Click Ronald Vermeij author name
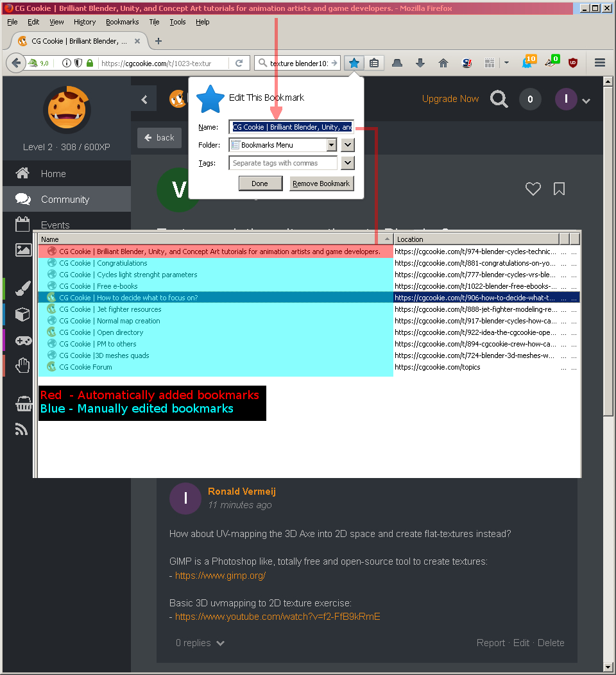 point(241,491)
